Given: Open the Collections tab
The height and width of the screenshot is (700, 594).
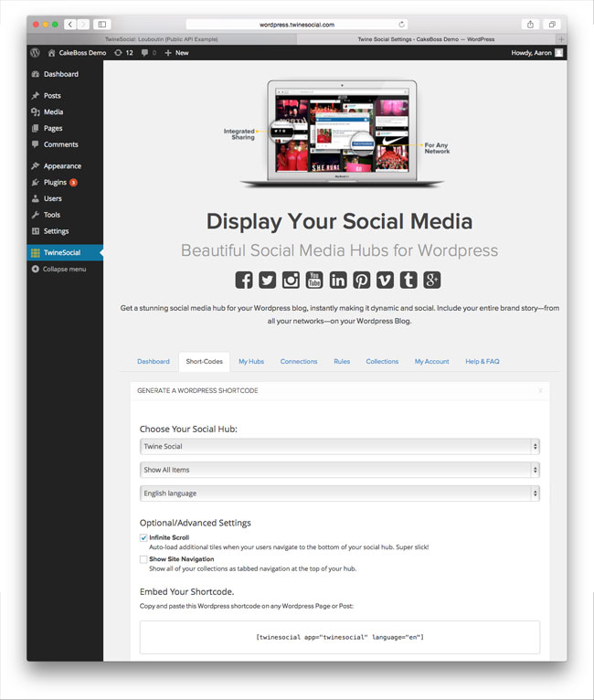Looking at the screenshot, I should coord(382,361).
